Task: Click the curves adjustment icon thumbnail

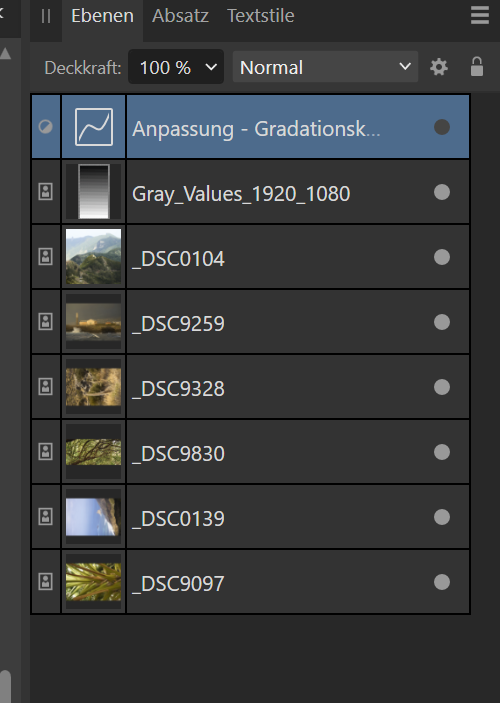Action: (94, 127)
